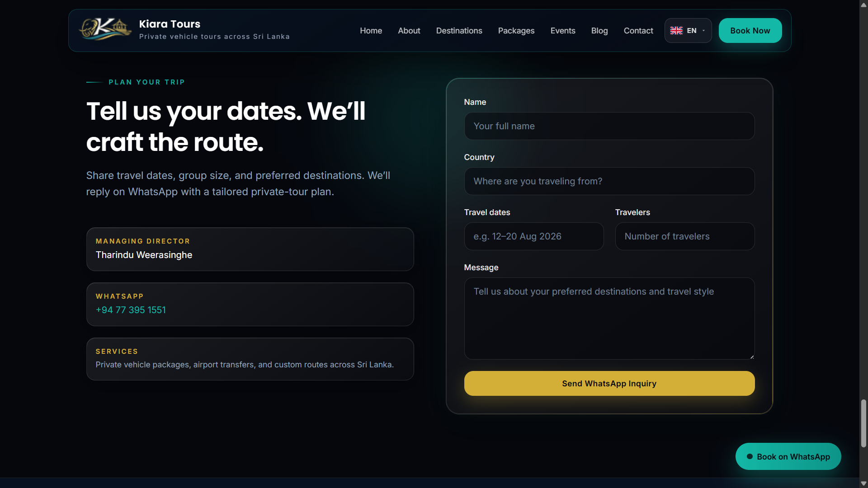
Task: Click inside the Message text area
Action: pos(609,319)
